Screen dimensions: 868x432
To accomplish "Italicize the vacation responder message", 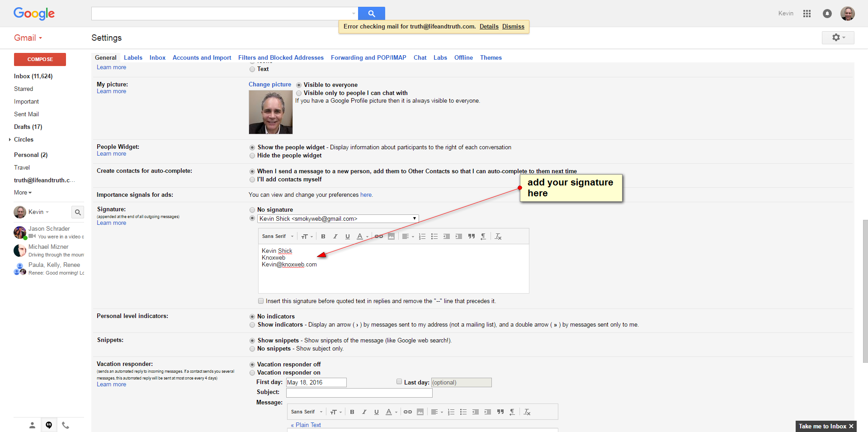I will click(364, 412).
